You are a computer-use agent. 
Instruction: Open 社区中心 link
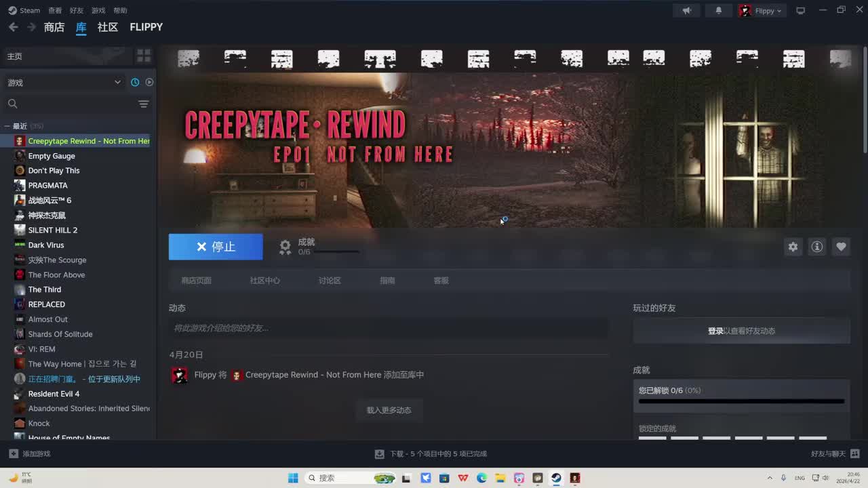264,281
